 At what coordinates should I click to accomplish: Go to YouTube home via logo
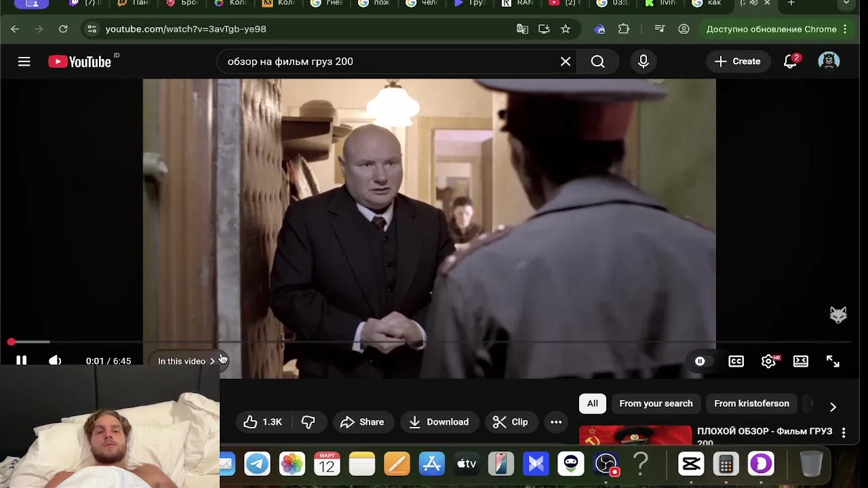click(x=79, y=62)
